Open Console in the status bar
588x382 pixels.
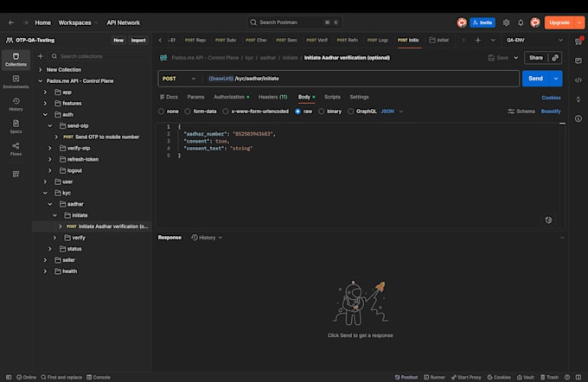(x=99, y=377)
